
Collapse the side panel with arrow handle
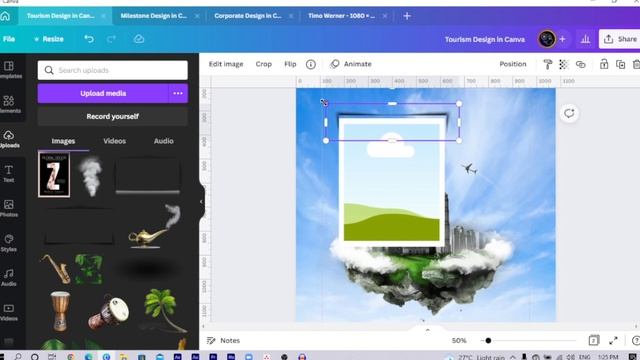[x=201, y=202]
